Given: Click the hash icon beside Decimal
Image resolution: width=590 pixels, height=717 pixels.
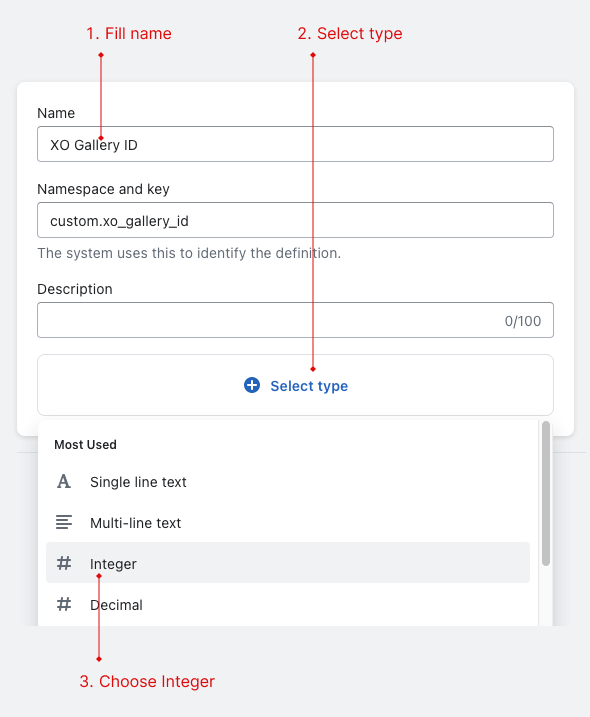Looking at the screenshot, I should (x=64, y=604).
